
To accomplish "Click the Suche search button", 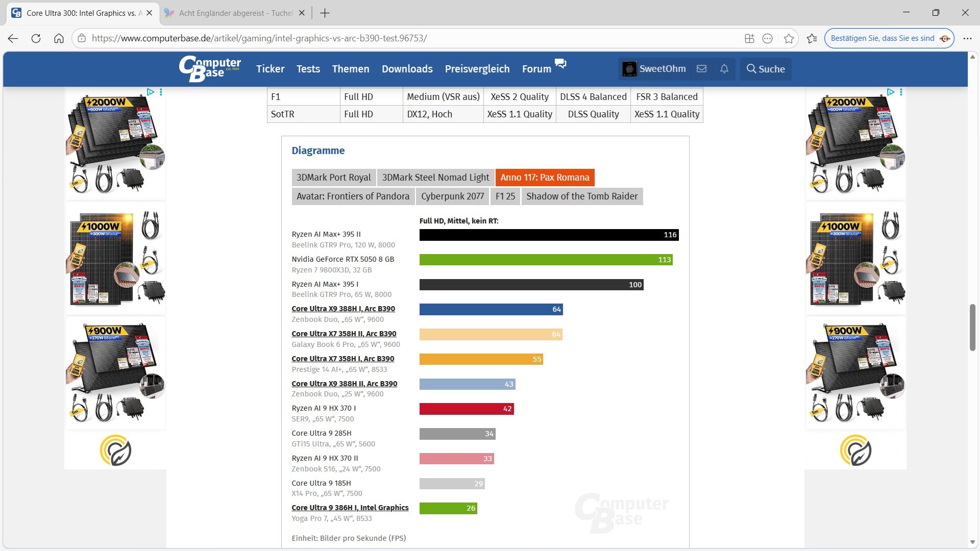I will [766, 69].
